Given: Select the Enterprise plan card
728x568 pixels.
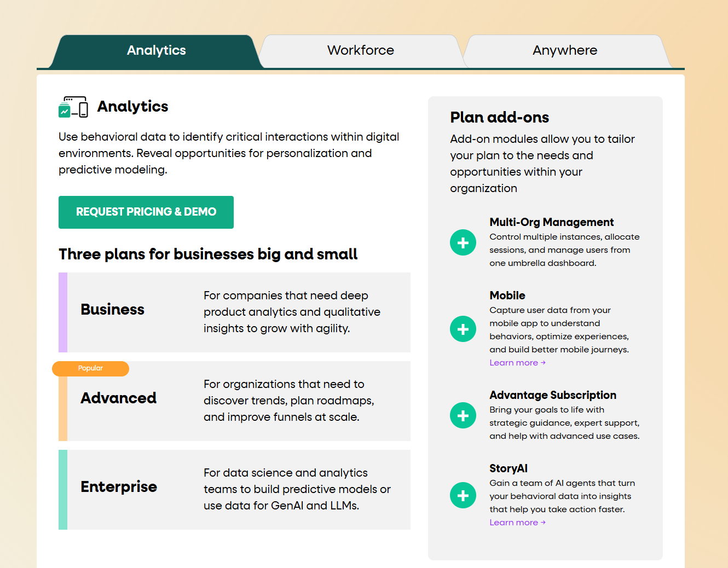Looking at the screenshot, I should pos(234,489).
